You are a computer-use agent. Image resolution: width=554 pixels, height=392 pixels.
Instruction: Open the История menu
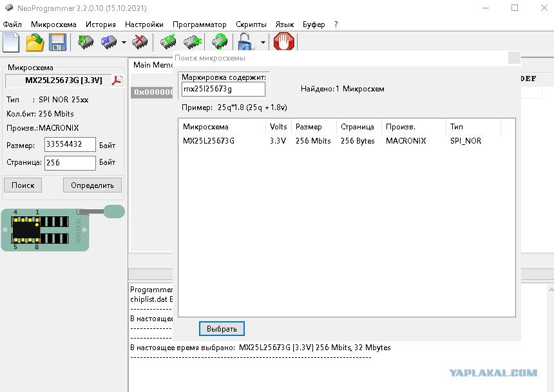[x=100, y=24]
